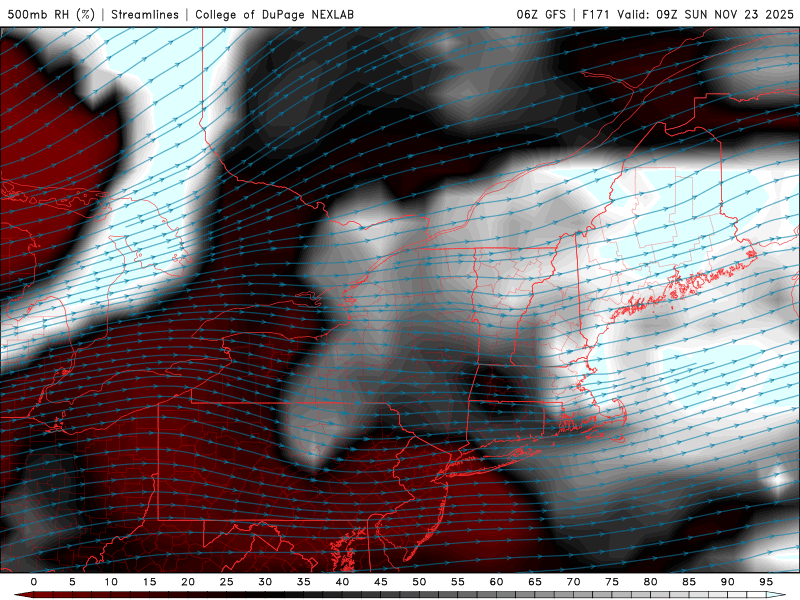Click the "55" value on the color scale

(458, 582)
